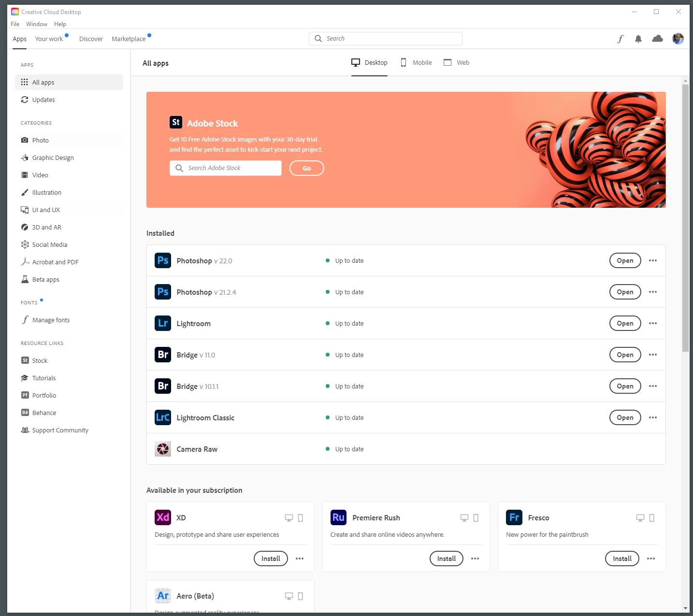
Task: Open more options for XD
Action: point(300,559)
